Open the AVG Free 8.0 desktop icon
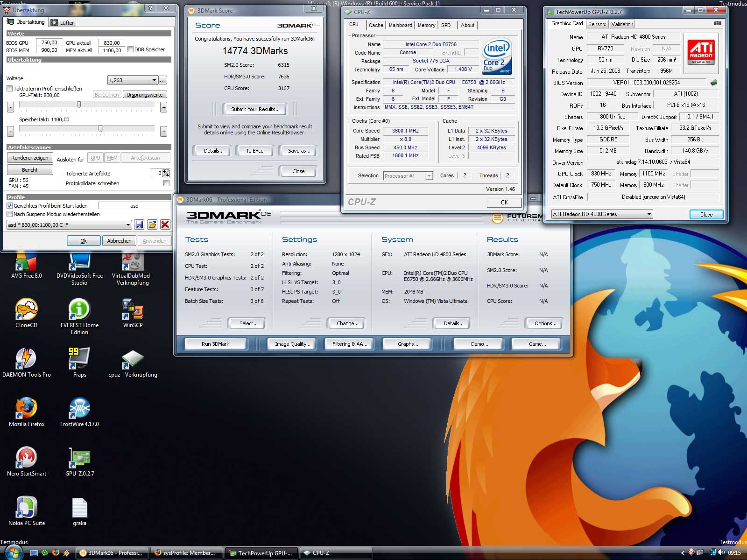 click(x=26, y=264)
